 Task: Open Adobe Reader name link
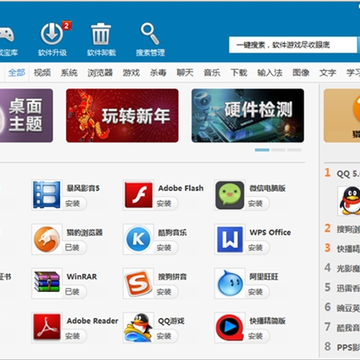(x=92, y=321)
